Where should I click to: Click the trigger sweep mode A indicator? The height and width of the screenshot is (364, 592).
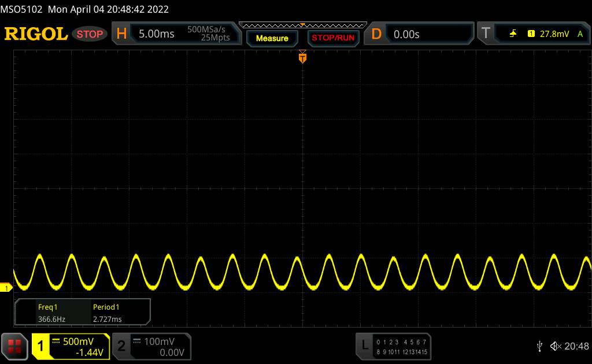coord(580,34)
